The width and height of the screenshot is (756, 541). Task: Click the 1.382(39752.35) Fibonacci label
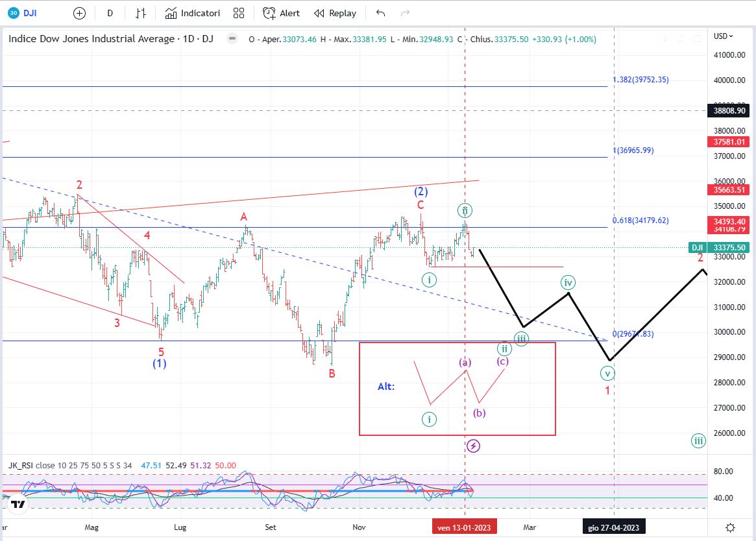[x=640, y=80]
